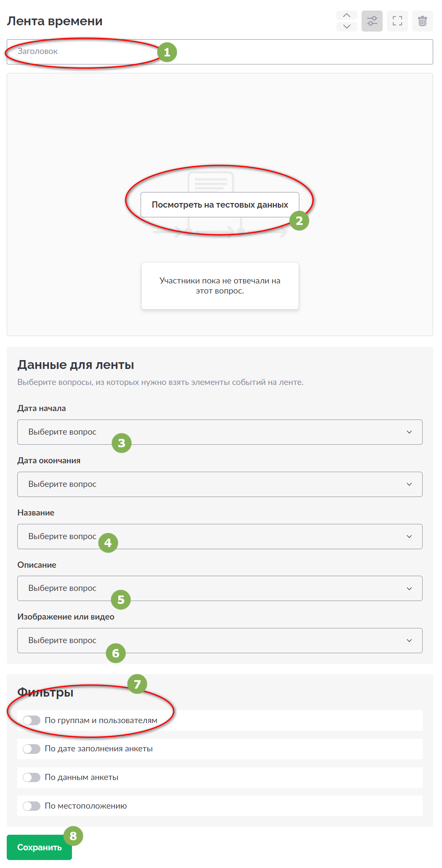The height and width of the screenshot is (868, 442).
Task: Click the green Сохранить button
Action: [39, 847]
